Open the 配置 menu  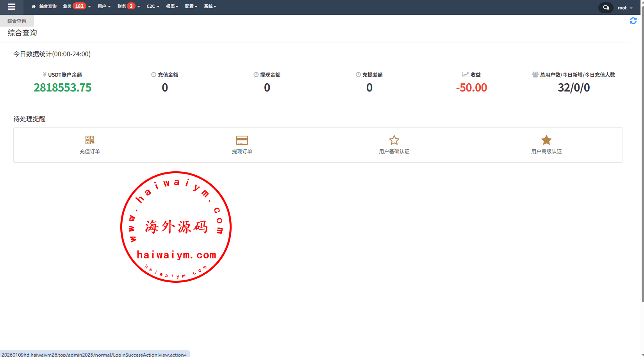click(x=191, y=6)
